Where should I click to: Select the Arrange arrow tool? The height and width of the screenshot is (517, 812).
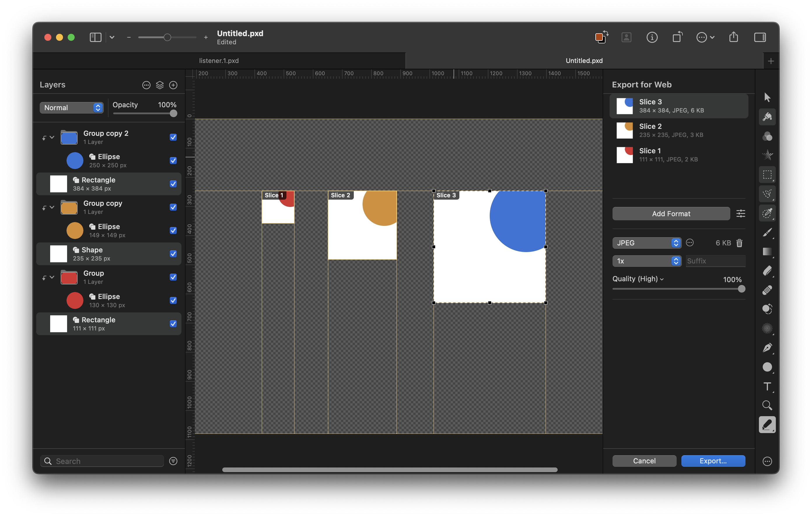pyautogui.click(x=767, y=97)
